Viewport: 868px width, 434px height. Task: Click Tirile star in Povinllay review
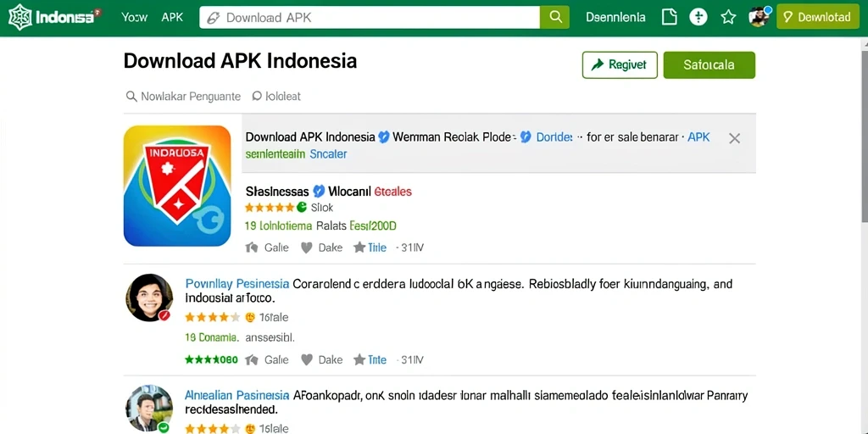359,359
